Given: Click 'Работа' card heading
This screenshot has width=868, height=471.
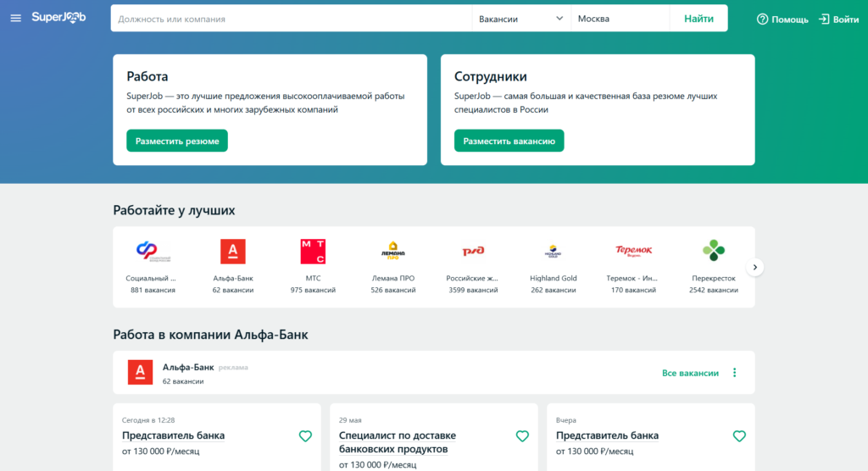Looking at the screenshot, I should coord(147,76).
